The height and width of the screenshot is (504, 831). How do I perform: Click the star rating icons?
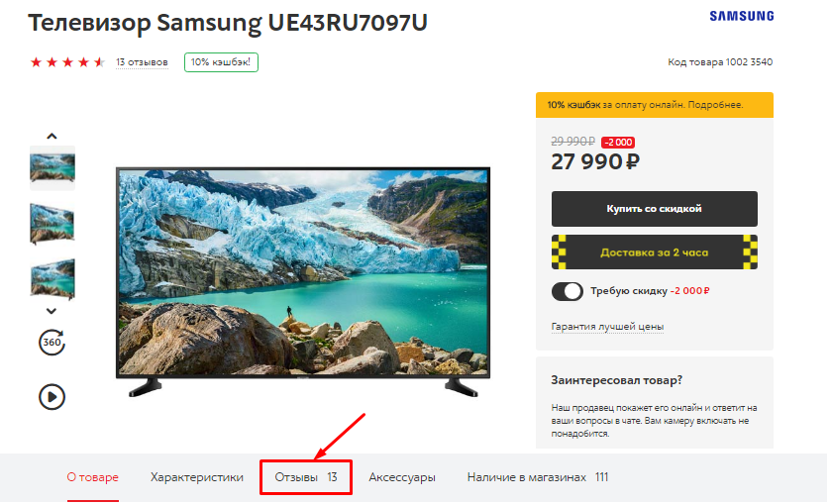tap(67, 62)
